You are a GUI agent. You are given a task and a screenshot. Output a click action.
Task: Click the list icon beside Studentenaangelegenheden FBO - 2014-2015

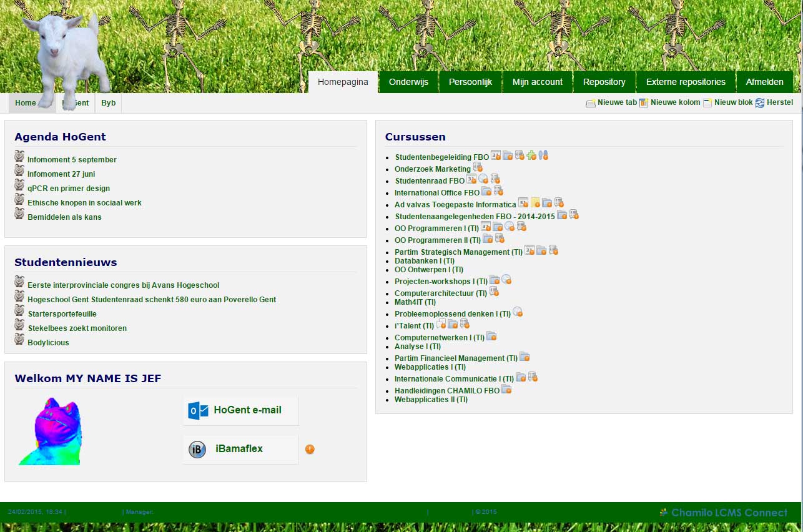574,214
